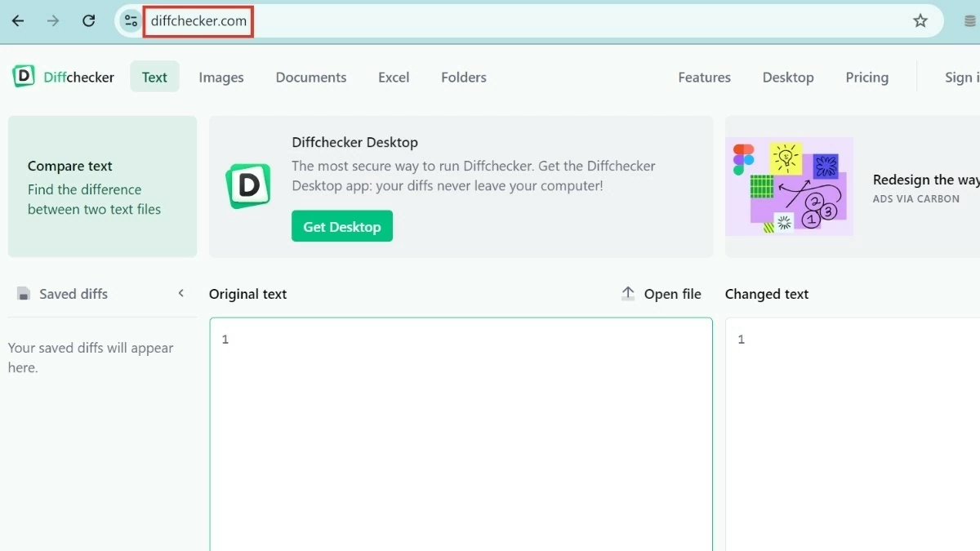Viewport: 980px width, 551px height.
Task: View the Features page
Action: [x=703, y=77]
